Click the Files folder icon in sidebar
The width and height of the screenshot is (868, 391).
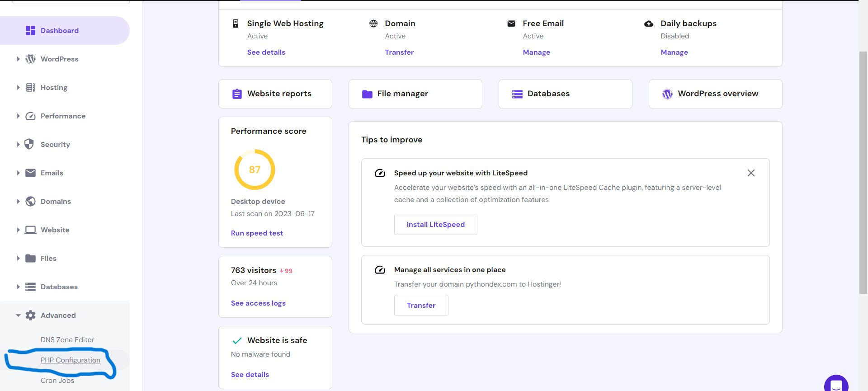pyautogui.click(x=30, y=258)
